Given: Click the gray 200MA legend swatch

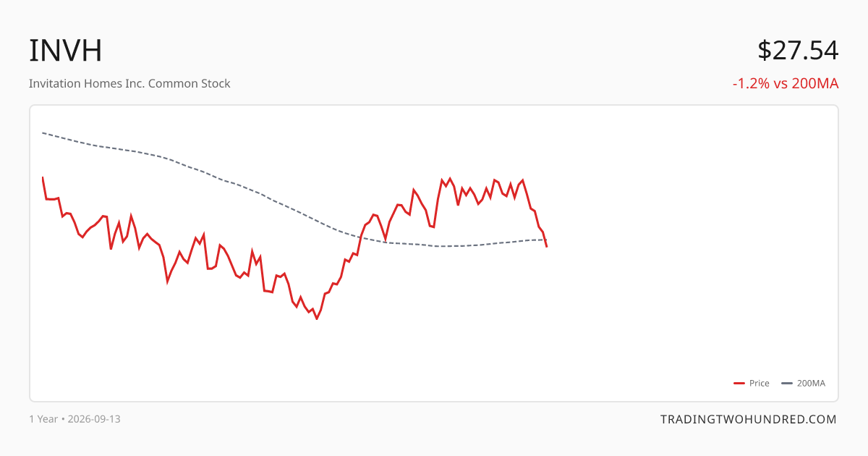Looking at the screenshot, I should click(787, 384).
